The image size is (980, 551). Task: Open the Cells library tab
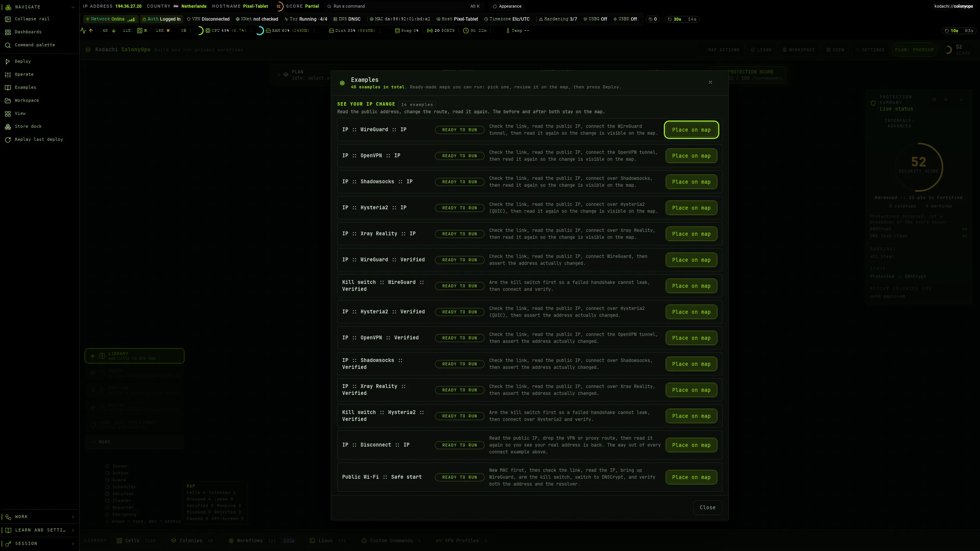(x=136, y=541)
